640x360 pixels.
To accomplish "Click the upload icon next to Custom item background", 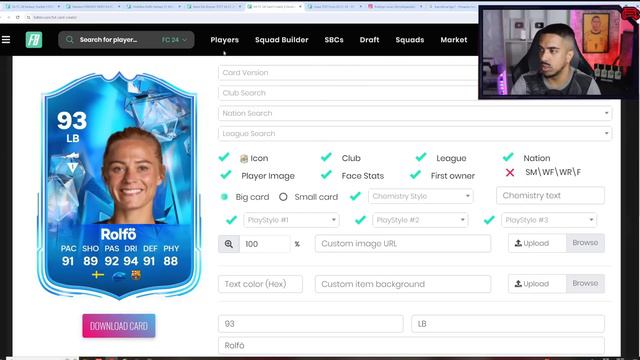I will pyautogui.click(x=518, y=283).
